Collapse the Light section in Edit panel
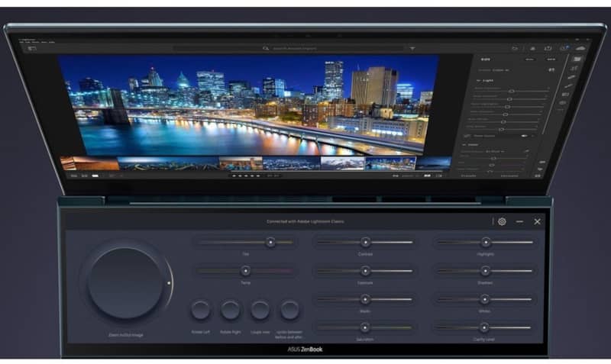 pyautogui.click(x=480, y=80)
